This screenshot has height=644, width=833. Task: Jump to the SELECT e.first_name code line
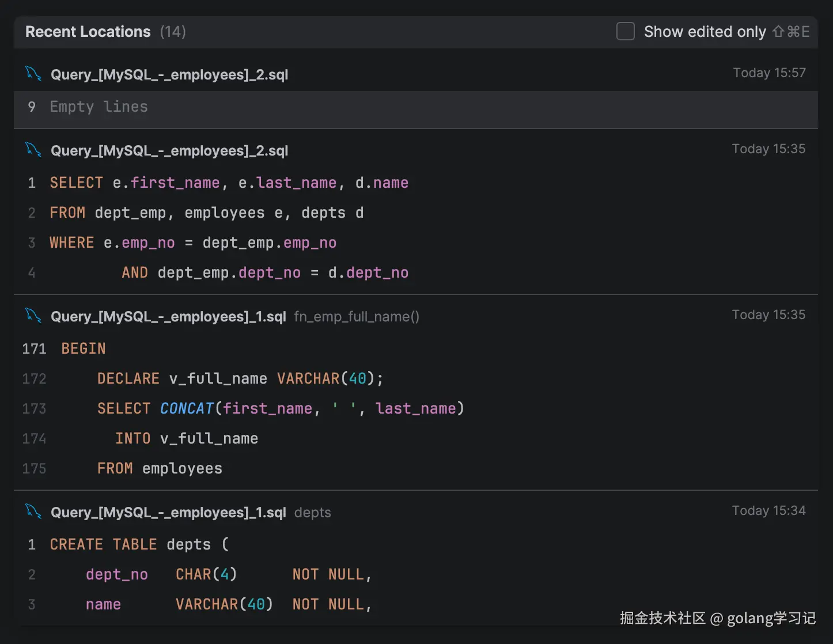coord(229,183)
